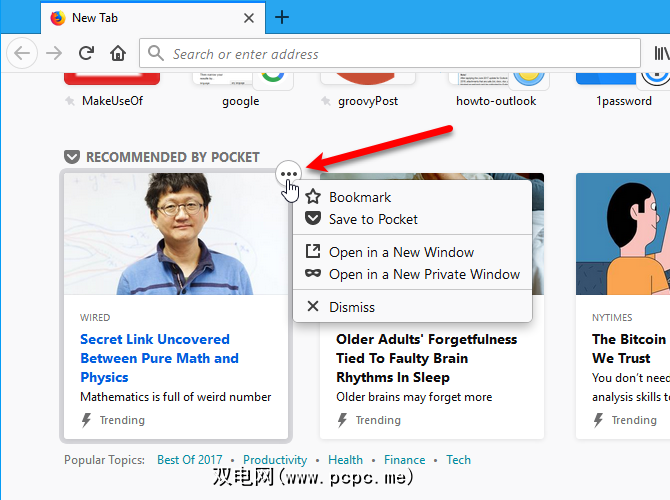Image resolution: width=670 pixels, height=500 pixels.
Task: Open the Finance popular topic
Action: pyautogui.click(x=405, y=460)
